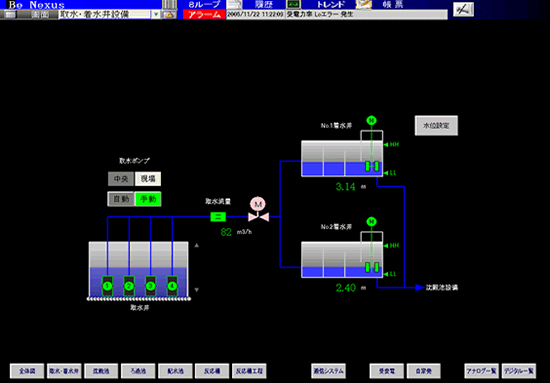The width and height of the screenshot is (550, 383).
Task: Open the トレンド trend monitor icon
Action: point(293,4)
